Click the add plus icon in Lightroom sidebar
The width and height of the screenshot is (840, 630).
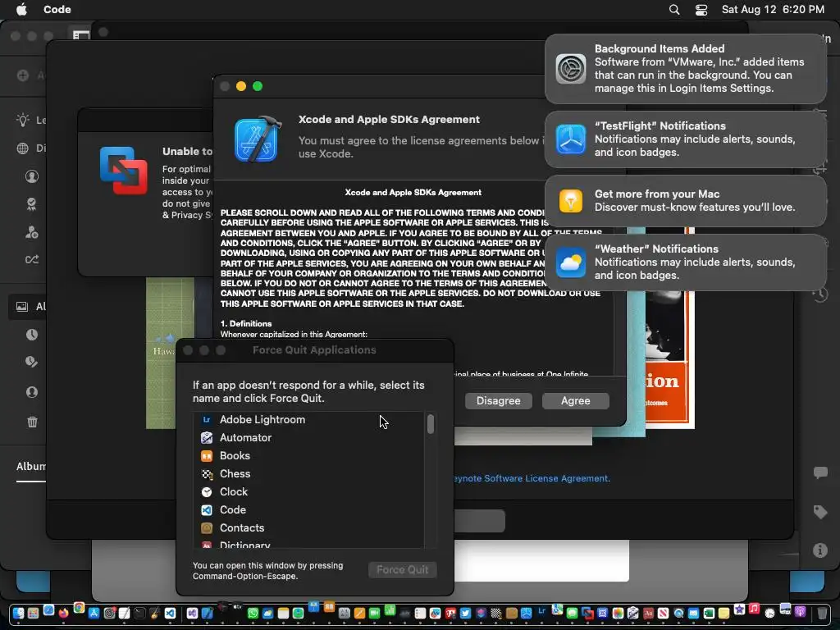(22, 75)
